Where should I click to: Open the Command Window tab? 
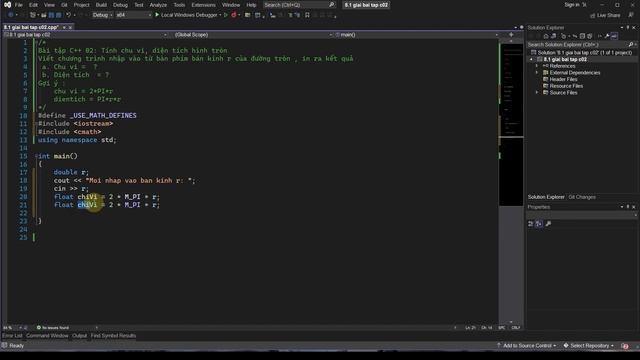pos(47,336)
